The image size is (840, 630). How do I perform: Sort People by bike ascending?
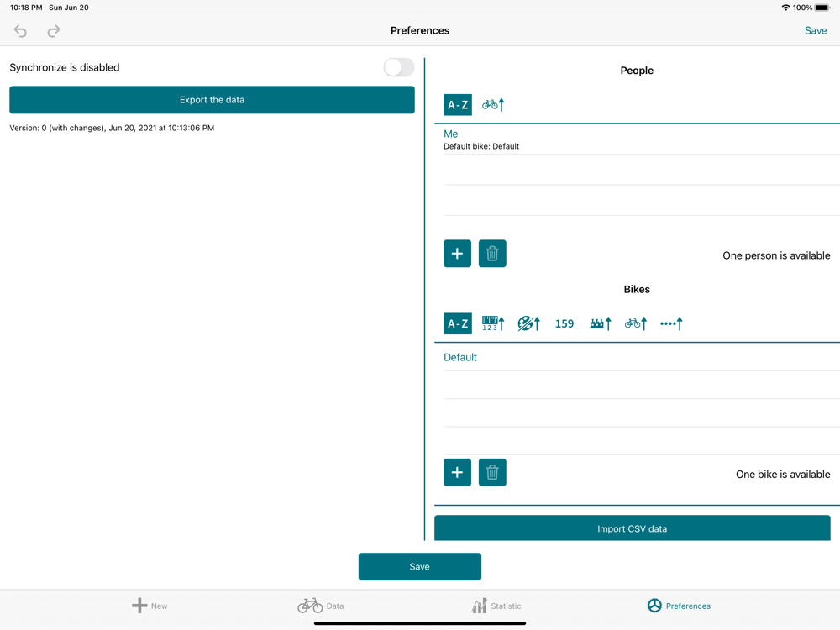[x=493, y=104]
